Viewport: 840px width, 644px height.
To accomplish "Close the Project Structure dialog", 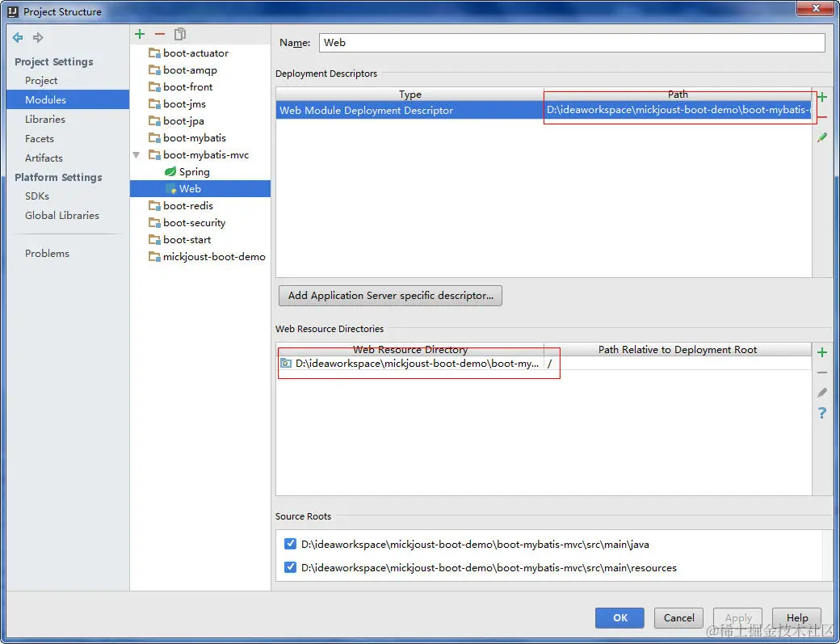I will [815, 8].
